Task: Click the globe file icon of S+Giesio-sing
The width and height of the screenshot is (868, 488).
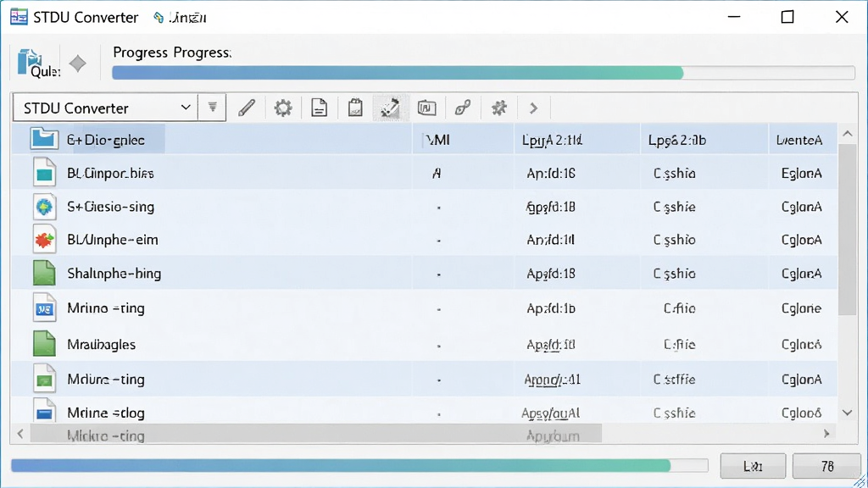Action: point(44,207)
